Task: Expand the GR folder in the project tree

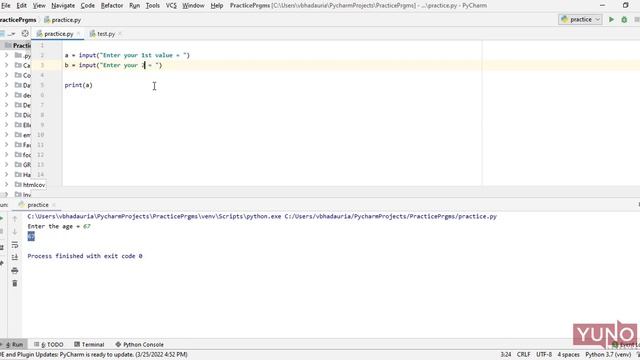Action: click(6, 164)
